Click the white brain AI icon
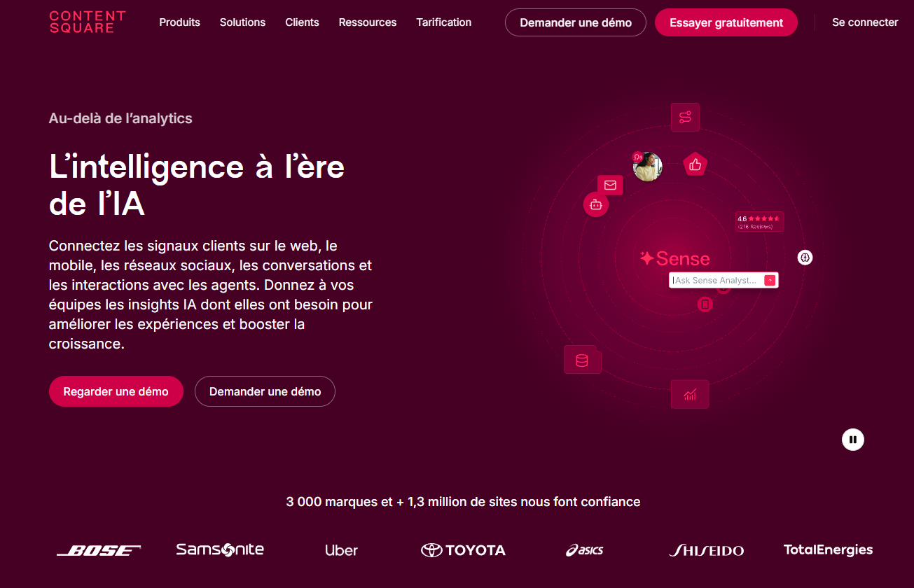This screenshot has height=588, width=914. [x=805, y=258]
